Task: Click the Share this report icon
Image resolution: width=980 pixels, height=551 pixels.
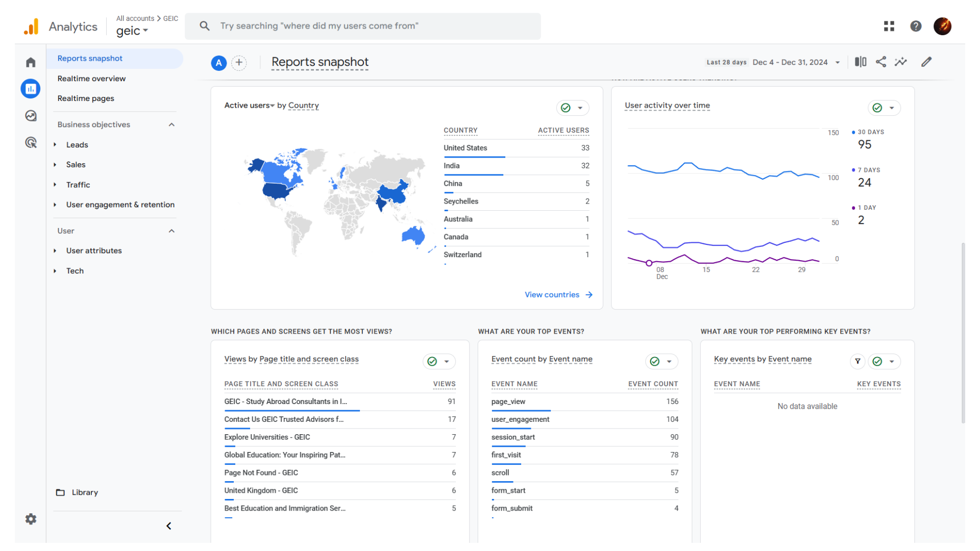Action: click(881, 62)
